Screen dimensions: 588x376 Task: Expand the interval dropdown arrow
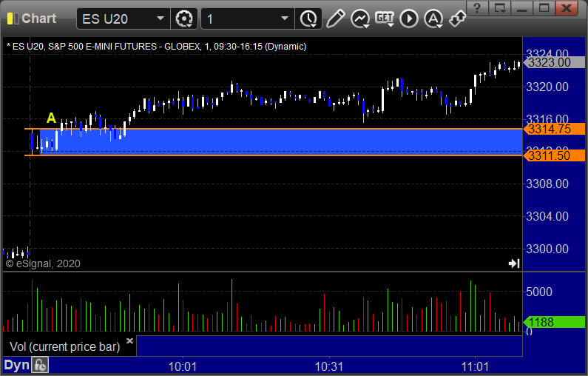tap(285, 19)
